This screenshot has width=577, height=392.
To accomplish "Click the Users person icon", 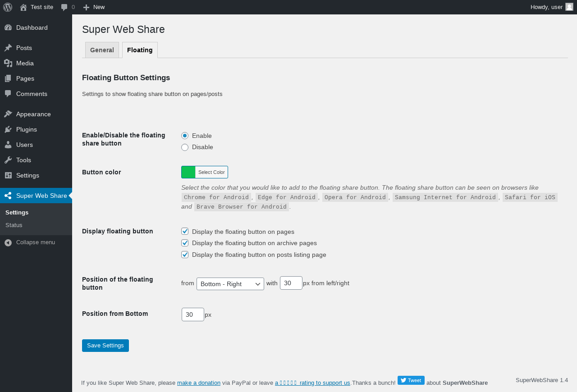I will tap(8, 145).
